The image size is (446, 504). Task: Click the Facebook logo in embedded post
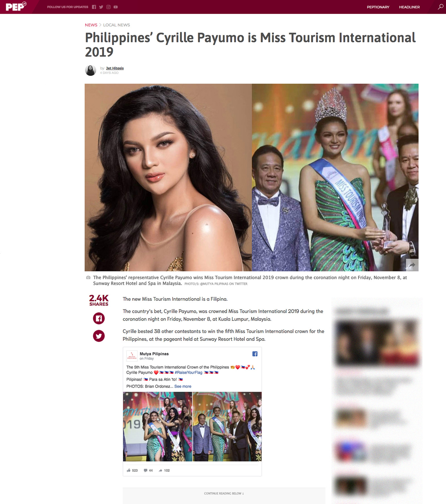(x=255, y=354)
